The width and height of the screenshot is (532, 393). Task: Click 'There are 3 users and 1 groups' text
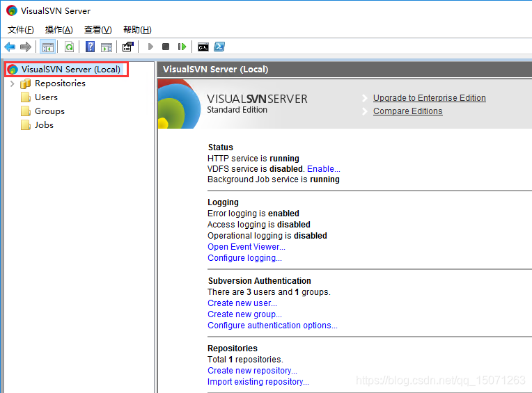[269, 291]
